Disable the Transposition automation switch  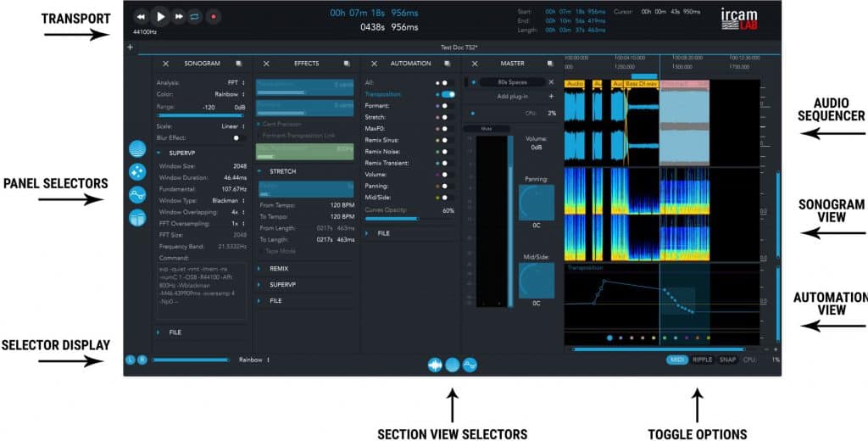448,94
